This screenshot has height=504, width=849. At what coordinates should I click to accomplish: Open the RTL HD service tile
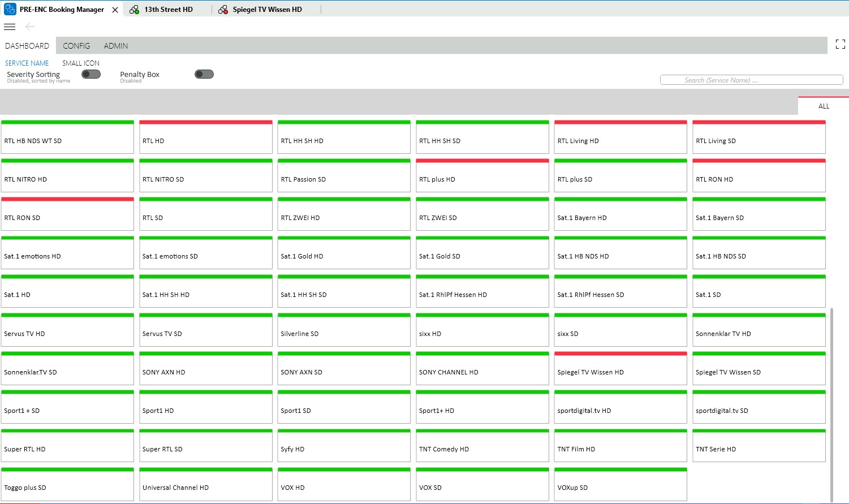[x=205, y=137]
